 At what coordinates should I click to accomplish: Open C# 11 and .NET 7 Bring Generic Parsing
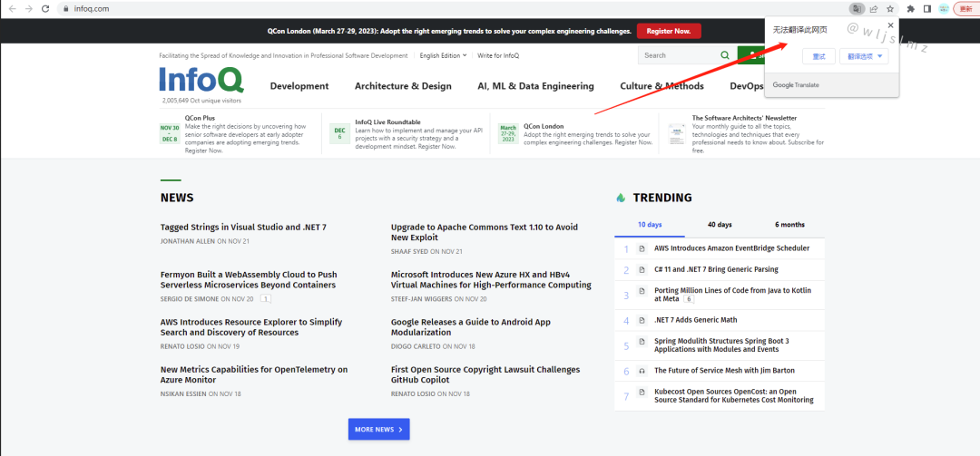[x=716, y=269]
